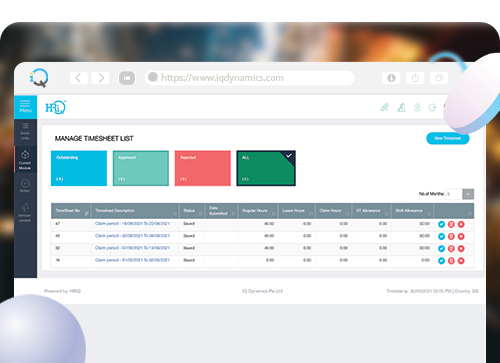Submit timesheet 45 with the blue check icon
Screen dimensions: 500x363
(x=441, y=236)
